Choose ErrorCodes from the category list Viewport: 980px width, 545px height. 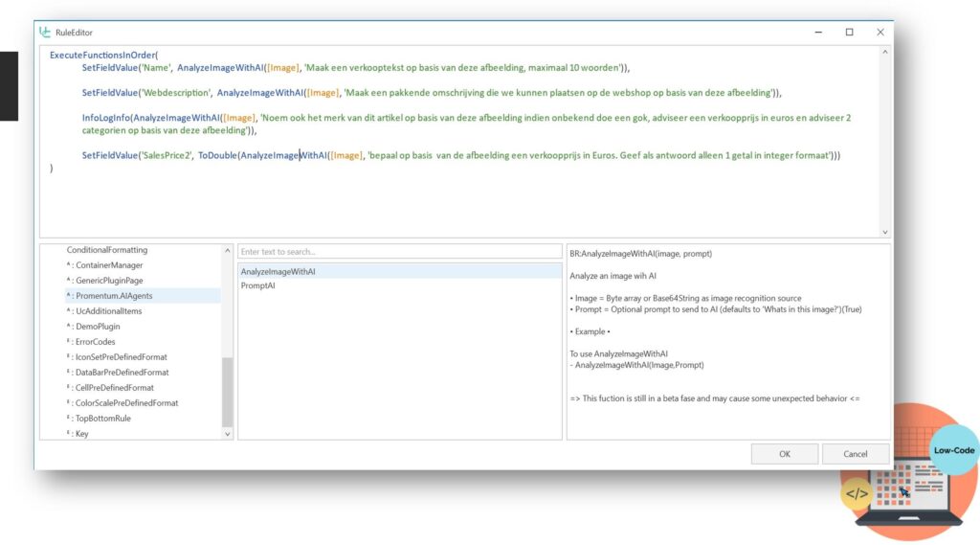click(95, 342)
